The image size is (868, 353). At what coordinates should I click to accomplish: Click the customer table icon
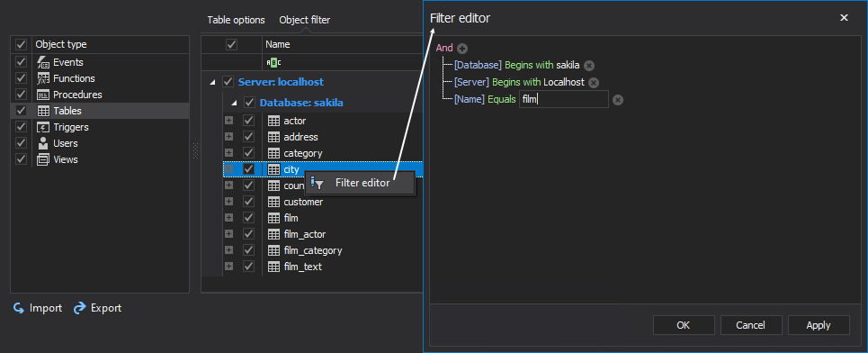tap(273, 202)
